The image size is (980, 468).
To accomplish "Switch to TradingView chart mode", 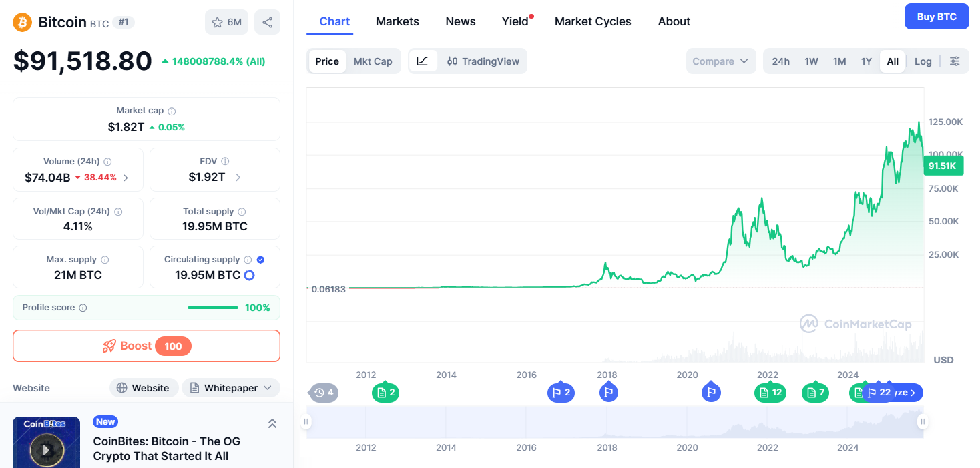I will 483,61.
